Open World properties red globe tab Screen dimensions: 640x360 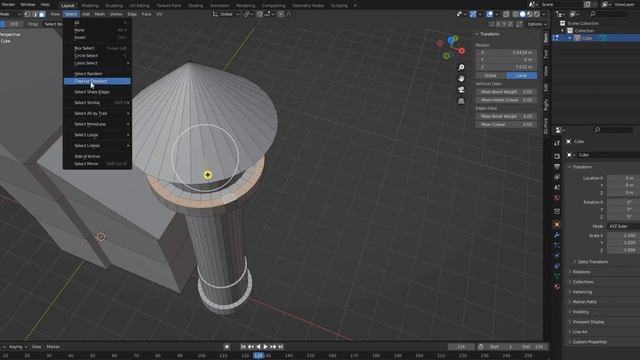pos(557,198)
